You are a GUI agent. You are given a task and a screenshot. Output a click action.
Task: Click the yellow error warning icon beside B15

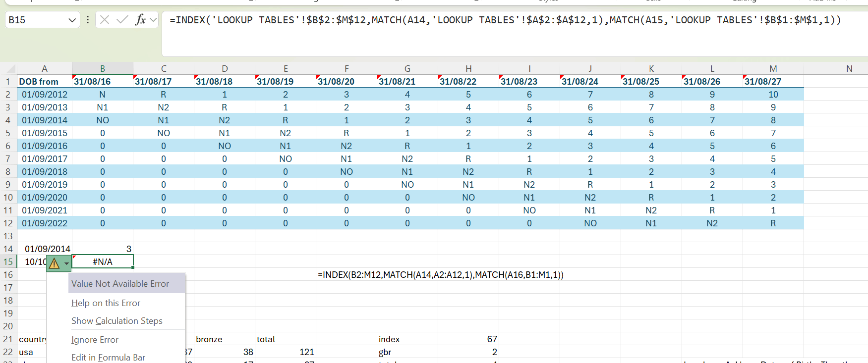[55, 263]
